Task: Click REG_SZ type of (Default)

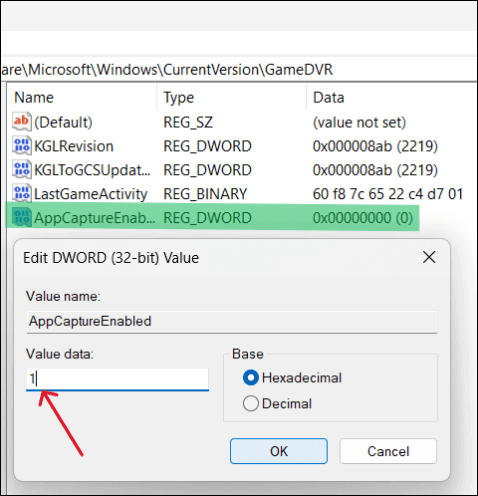Action: (x=188, y=122)
